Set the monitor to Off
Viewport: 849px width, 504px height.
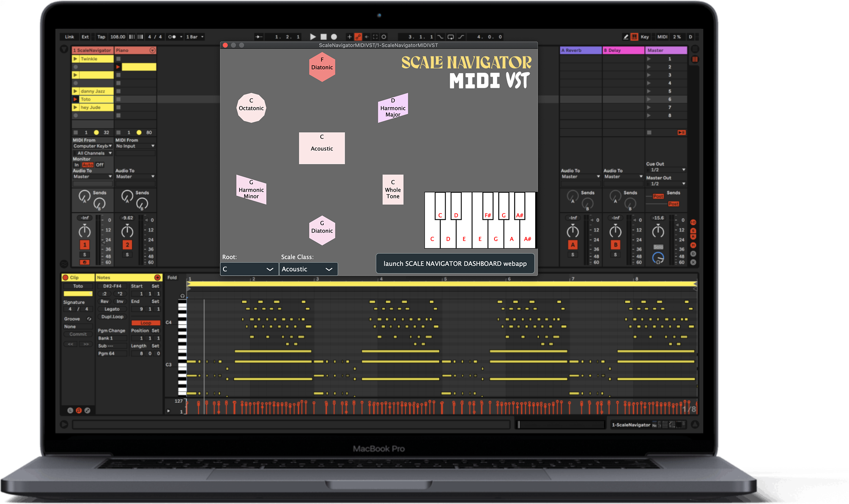click(99, 165)
